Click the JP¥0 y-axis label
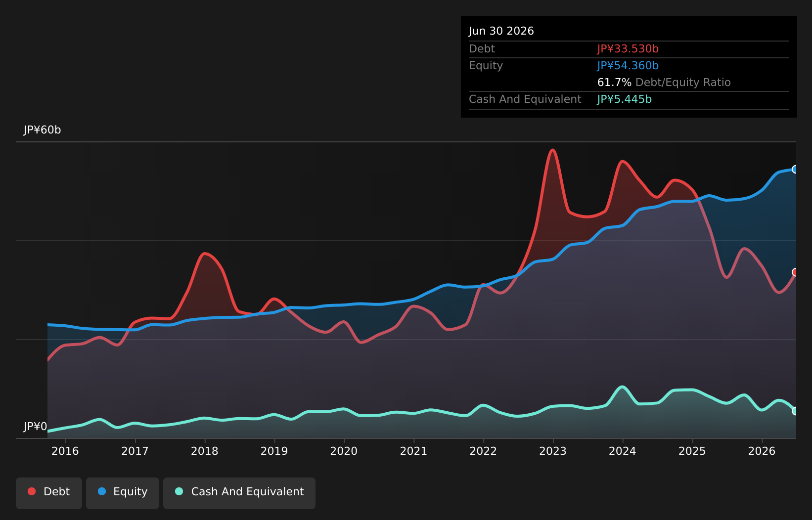812x520 pixels. point(36,427)
